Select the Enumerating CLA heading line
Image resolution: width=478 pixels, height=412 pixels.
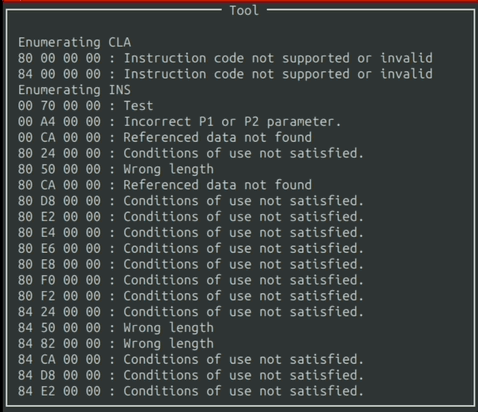coord(74,42)
